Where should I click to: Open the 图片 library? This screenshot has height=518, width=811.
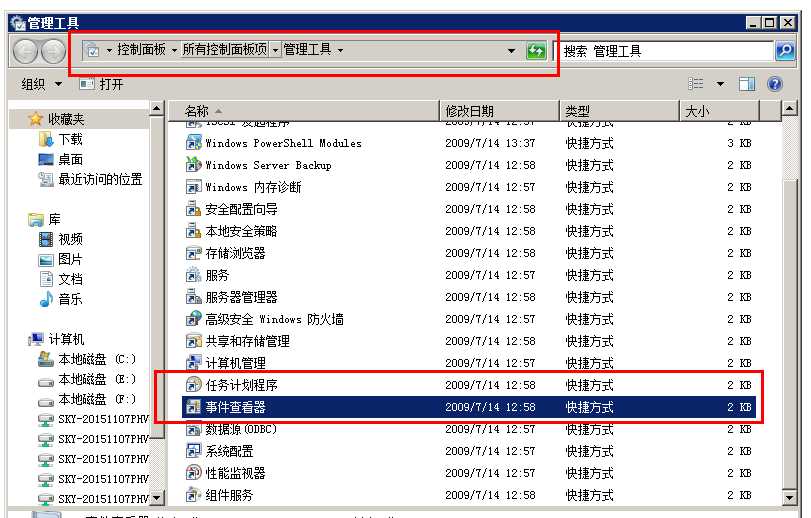pos(61,260)
